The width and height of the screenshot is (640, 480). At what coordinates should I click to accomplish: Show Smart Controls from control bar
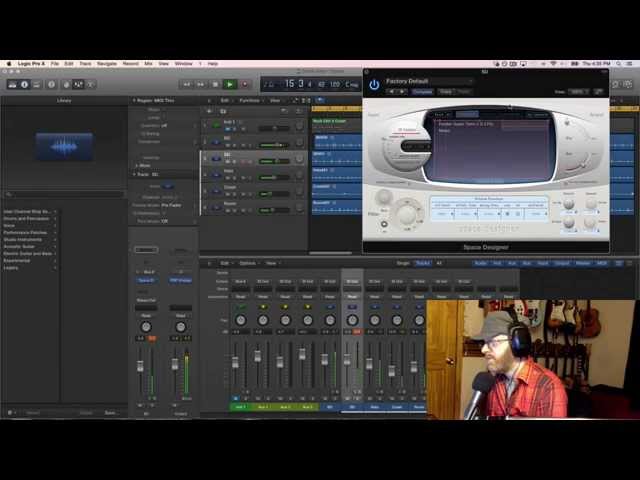pos(66,84)
